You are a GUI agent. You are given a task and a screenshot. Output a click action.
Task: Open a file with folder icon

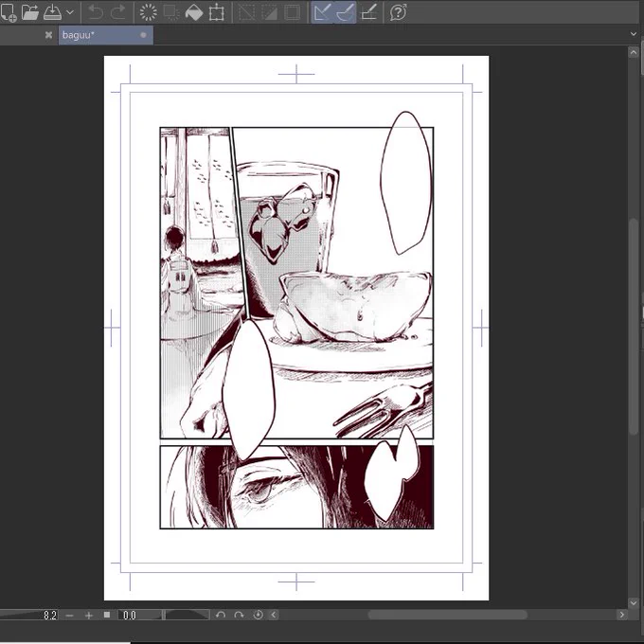[30, 12]
